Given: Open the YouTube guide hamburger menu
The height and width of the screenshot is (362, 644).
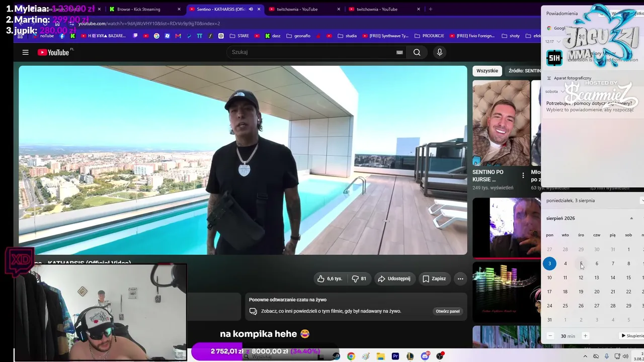Looking at the screenshot, I should click(25, 52).
